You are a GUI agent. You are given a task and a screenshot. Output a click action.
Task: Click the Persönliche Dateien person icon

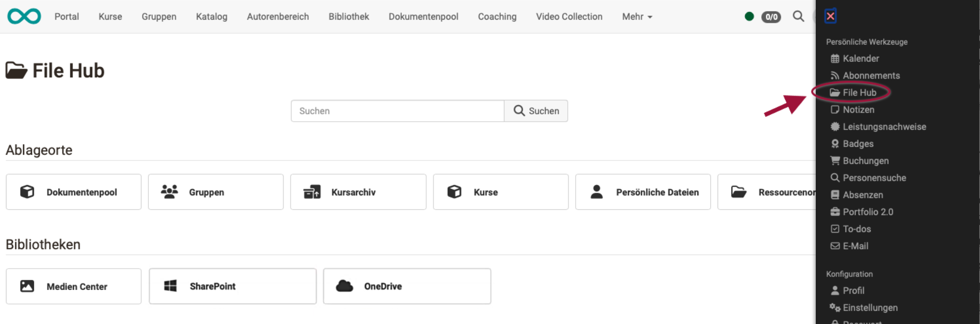[x=597, y=192]
